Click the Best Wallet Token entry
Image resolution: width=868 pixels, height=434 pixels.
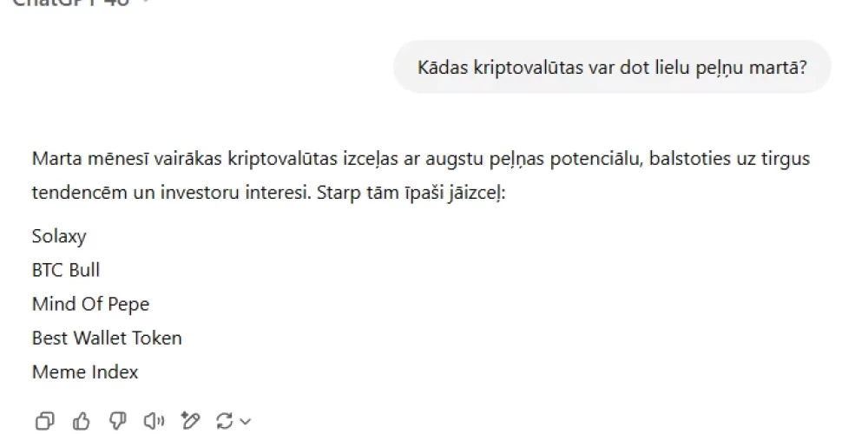pos(107,338)
